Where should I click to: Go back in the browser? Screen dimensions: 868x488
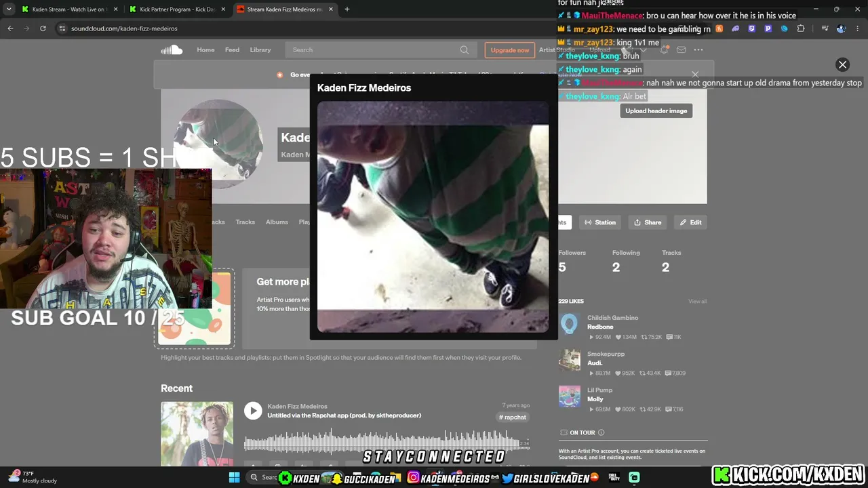coord(10,28)
